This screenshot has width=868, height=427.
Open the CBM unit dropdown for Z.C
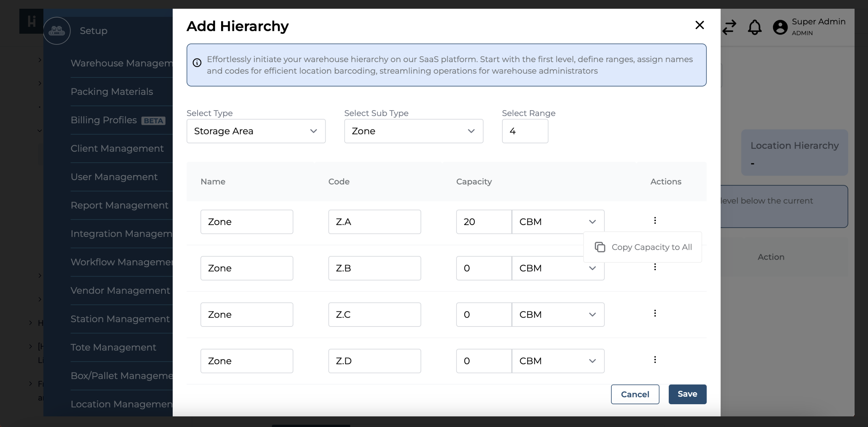pos(558,315)
